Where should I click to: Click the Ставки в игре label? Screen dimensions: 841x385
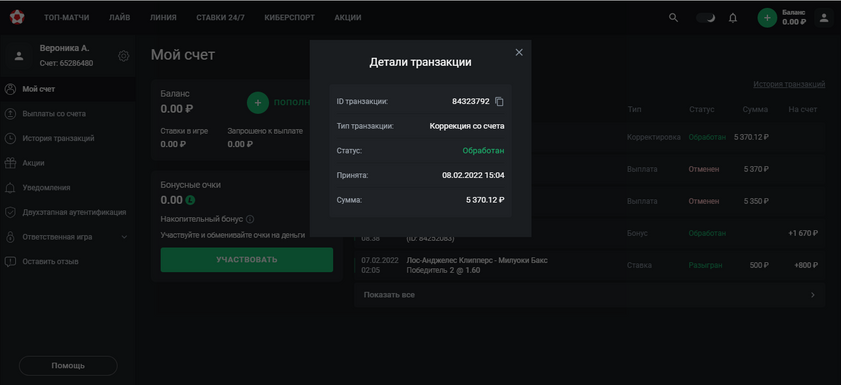(184, 131)
